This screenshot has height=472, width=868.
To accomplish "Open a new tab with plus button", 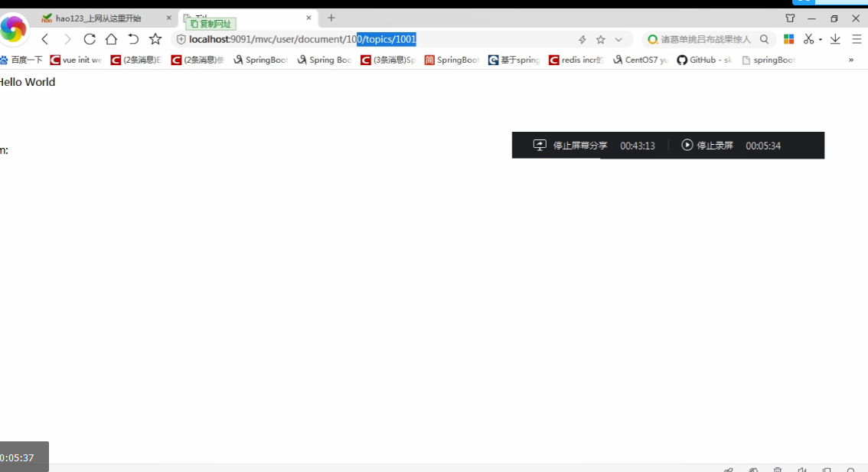I will pos(331,18).
